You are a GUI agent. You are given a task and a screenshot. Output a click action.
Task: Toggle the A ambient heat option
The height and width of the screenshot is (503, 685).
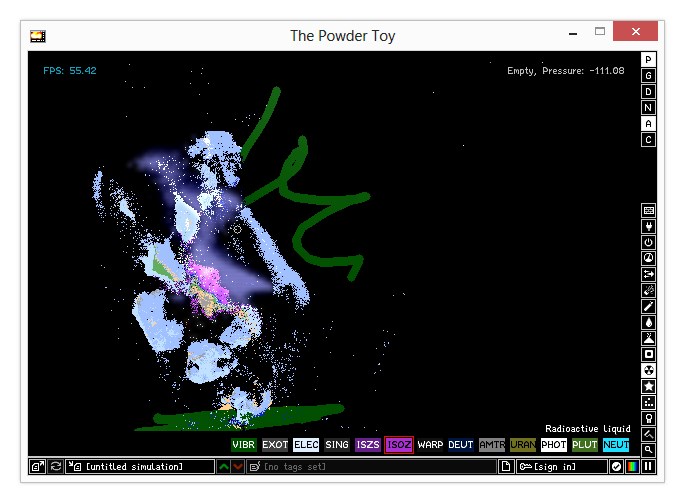pos(649,124)
